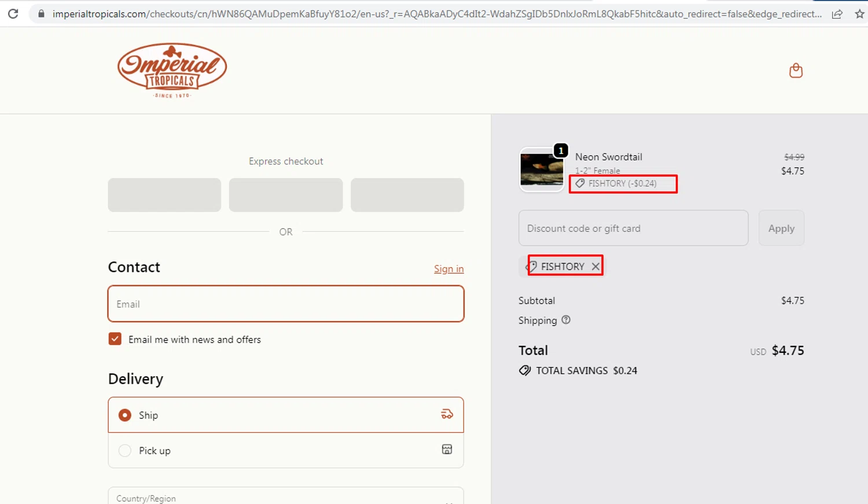
Task: Click the shipping help question mark icon
Action: point(566,320)
